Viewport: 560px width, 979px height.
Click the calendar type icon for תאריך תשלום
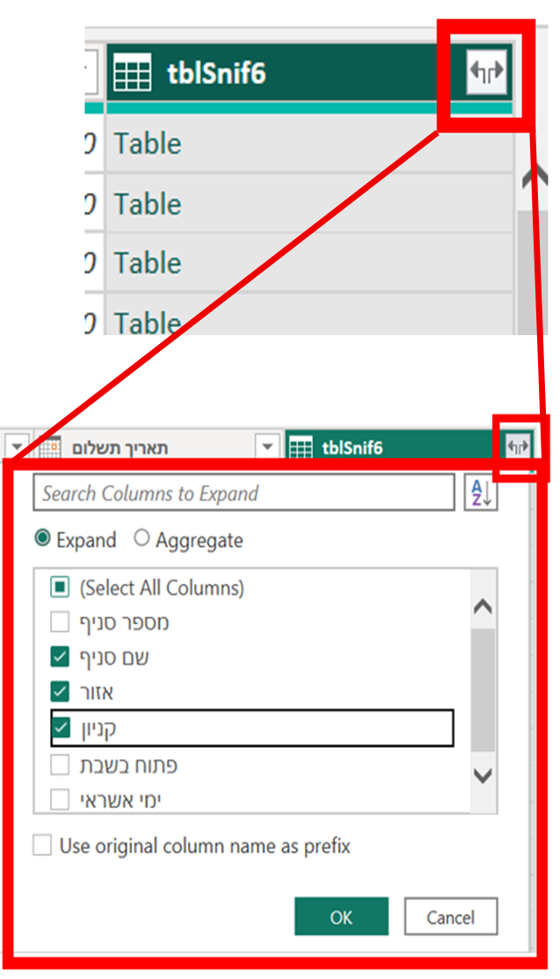[x=51, y=448]
